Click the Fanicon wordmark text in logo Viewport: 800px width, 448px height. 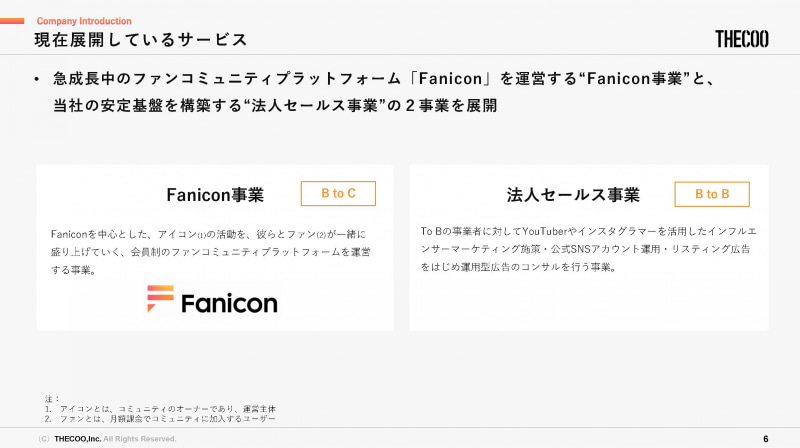click(229, 300)
